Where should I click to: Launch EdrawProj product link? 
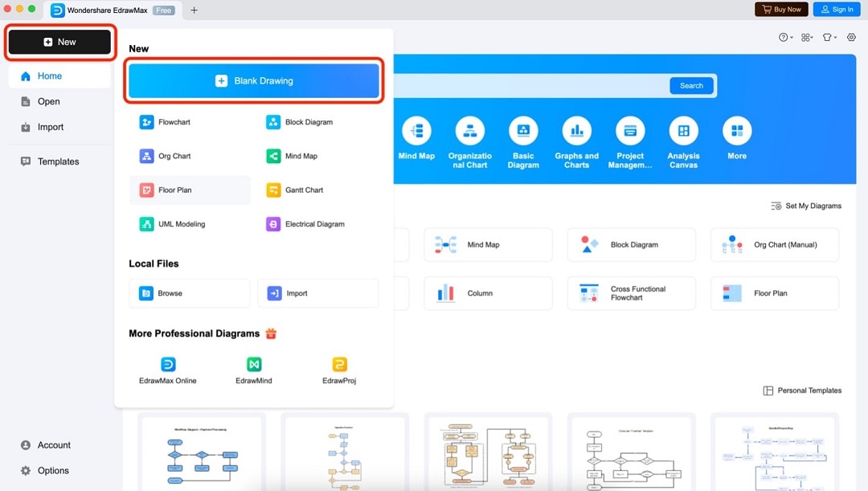[339, 370]
